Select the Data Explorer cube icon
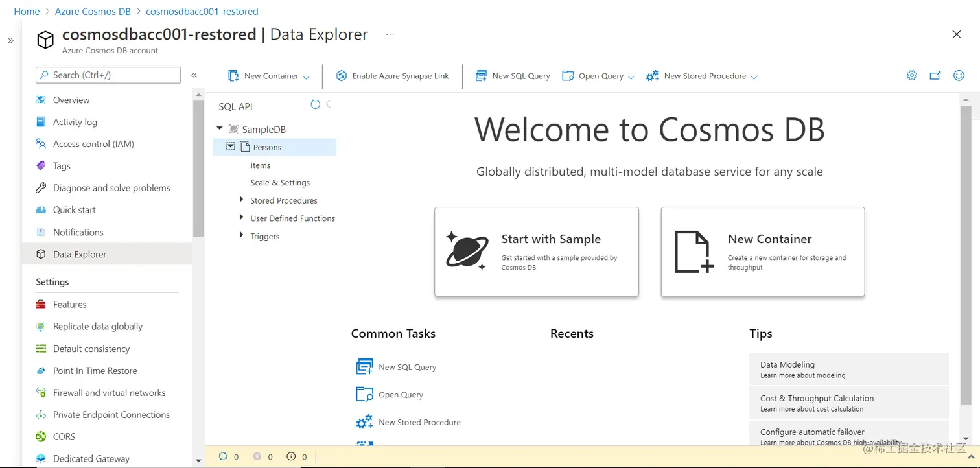Image resolution: width=980 pixels, height=468 pixels. (x=41, y=254)
